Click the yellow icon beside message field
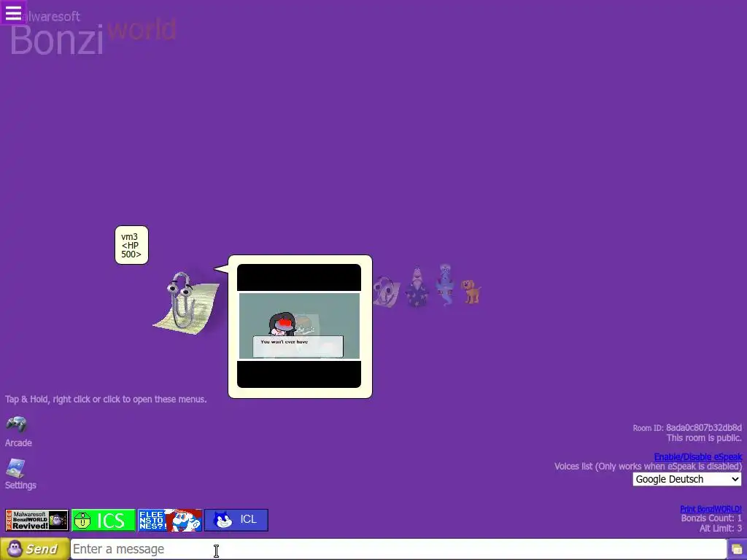The height and width of the screenshot is (560, 747). click(x=737, y=550)
